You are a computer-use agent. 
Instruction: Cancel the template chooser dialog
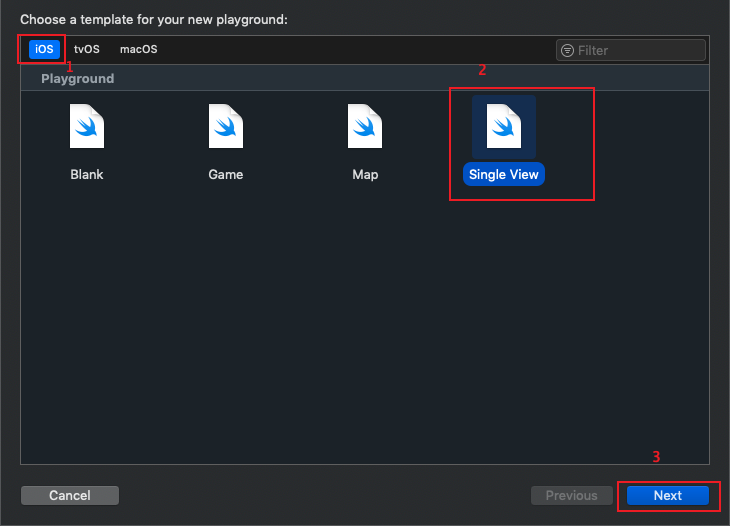pyautogui.click(x=70, y=495)
